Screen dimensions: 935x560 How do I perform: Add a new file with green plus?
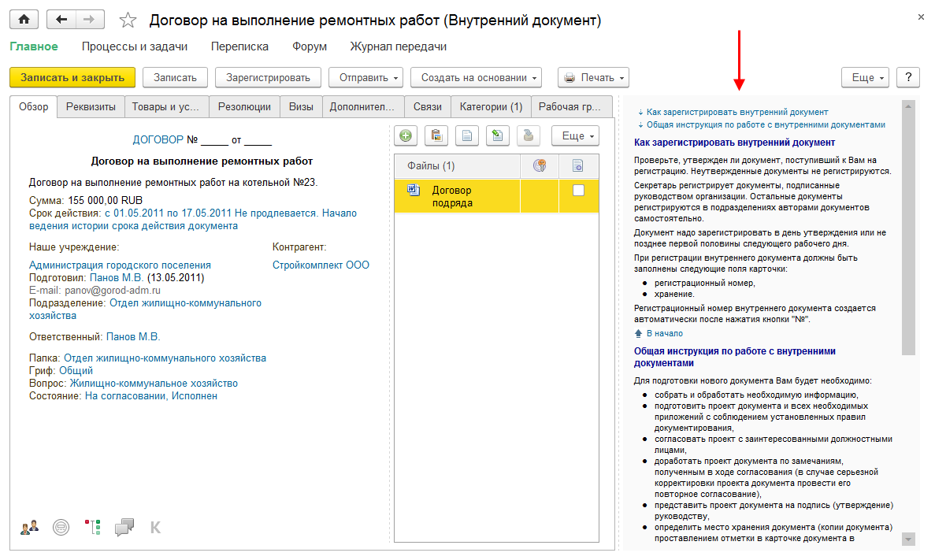tap(406, 136)
